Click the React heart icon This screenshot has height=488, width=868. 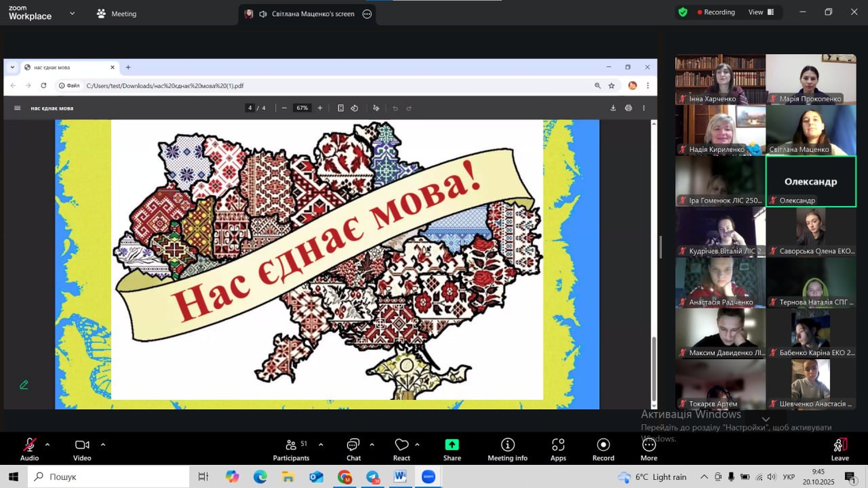point(401,445)
